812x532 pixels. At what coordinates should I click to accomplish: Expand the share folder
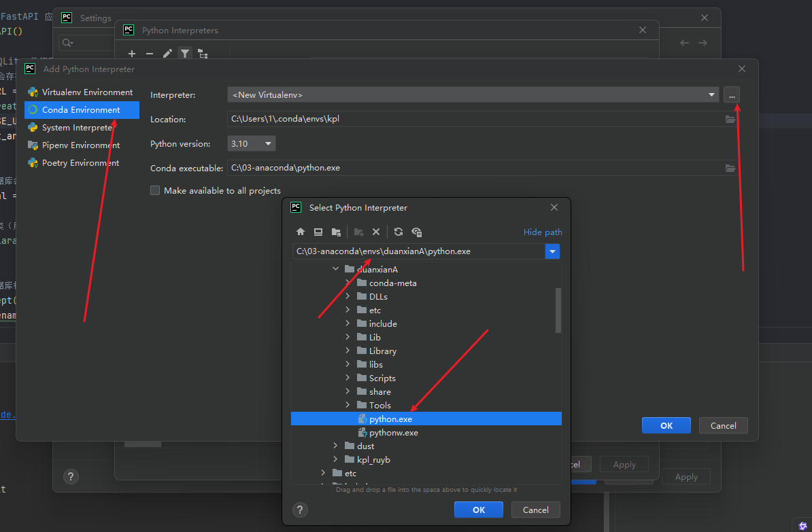348,391
